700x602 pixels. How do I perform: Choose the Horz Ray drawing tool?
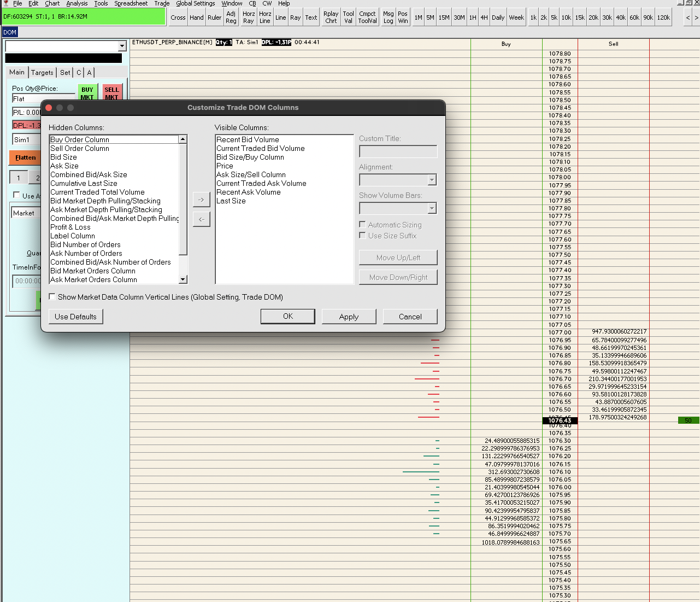(249, 17)
